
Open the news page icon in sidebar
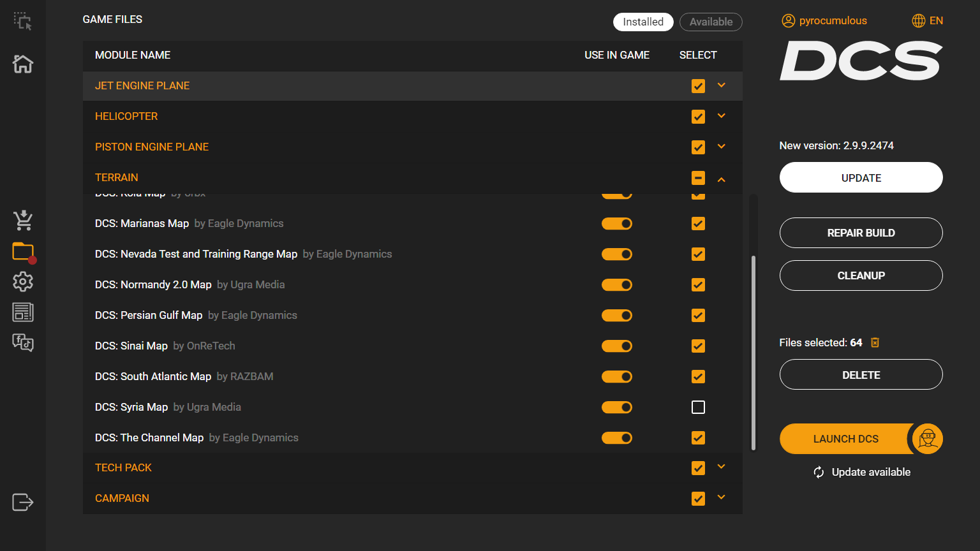(x=23, y=312)
